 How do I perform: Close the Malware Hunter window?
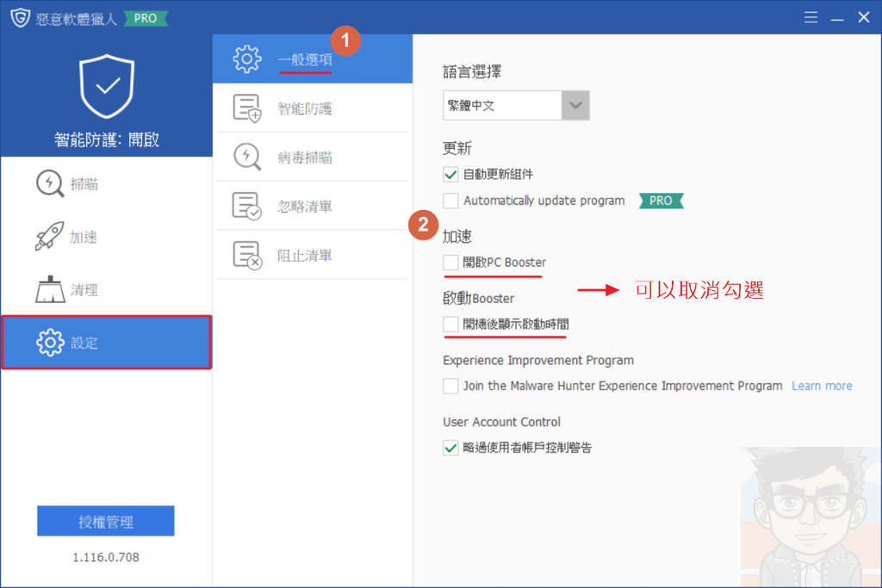[x=864, y=17]
